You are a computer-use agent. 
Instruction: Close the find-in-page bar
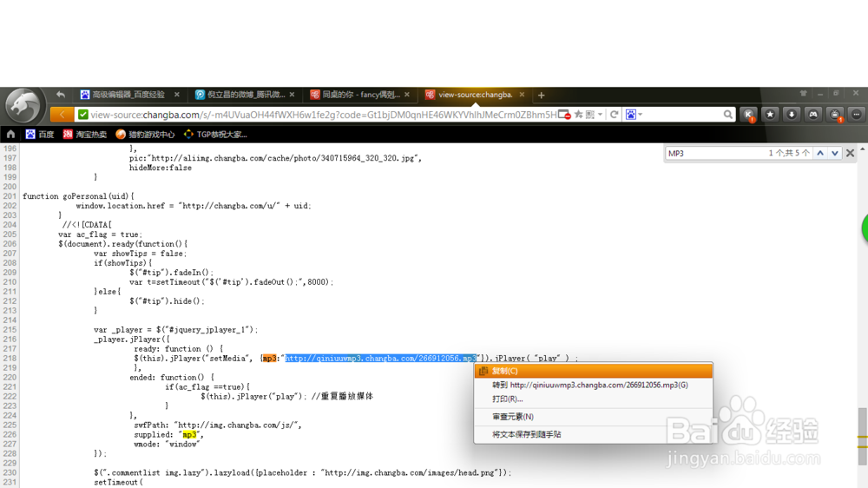[851, 153]
